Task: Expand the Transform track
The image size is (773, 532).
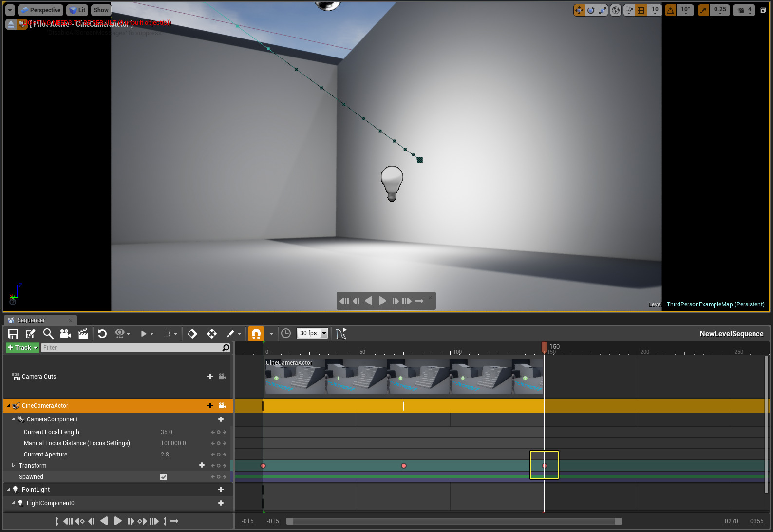Action: (x=14, y=466)
